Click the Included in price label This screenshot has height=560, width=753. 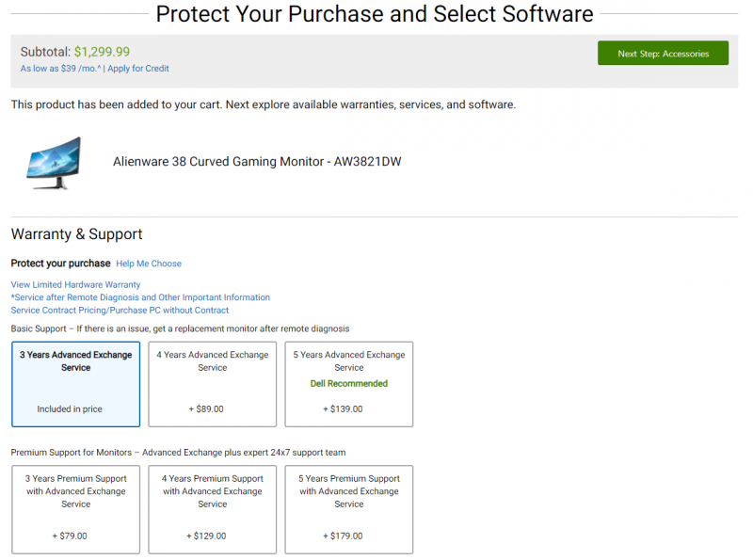(70, 409)
